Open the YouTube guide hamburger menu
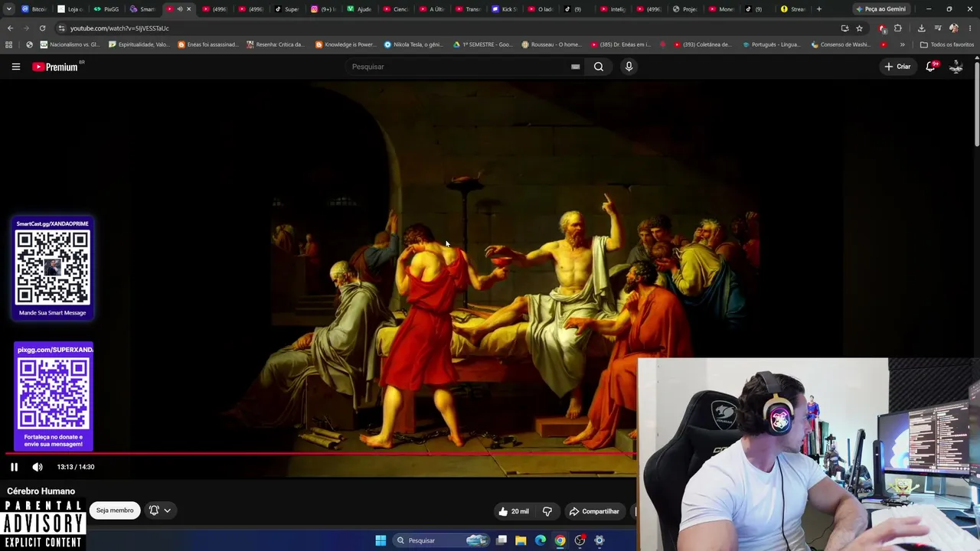This screenshot has height=551, width=980. [x=15, y=67]
